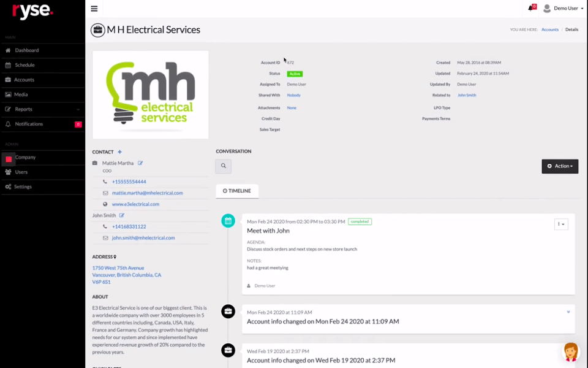
Task: Click the Account ID value 672
Action: (x=290, y=63)
